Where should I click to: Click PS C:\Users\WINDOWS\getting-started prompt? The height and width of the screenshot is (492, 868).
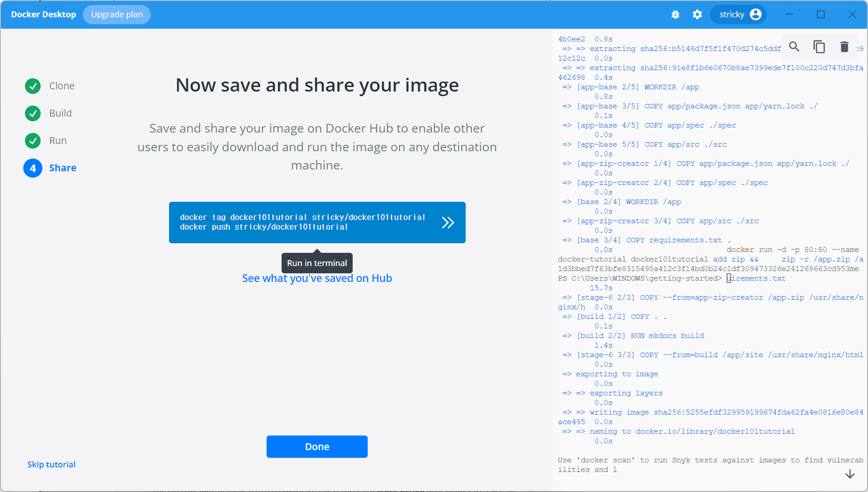click(640, 278)
